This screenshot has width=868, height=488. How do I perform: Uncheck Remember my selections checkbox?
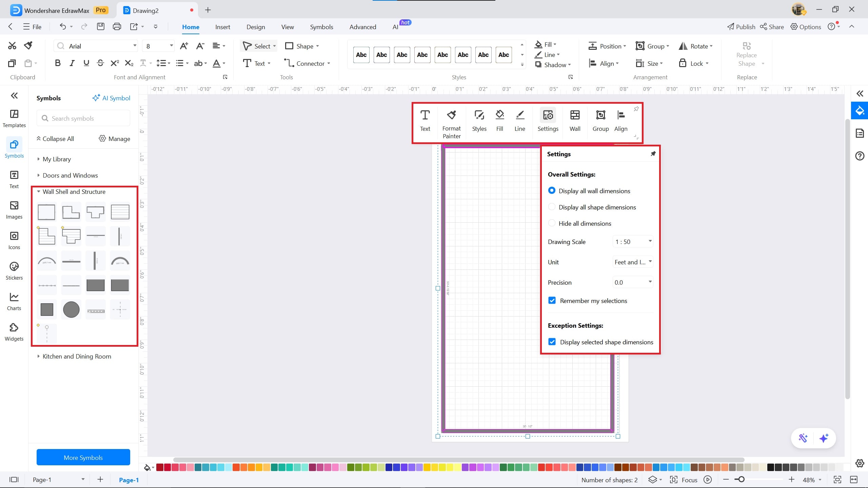(552, 301)
